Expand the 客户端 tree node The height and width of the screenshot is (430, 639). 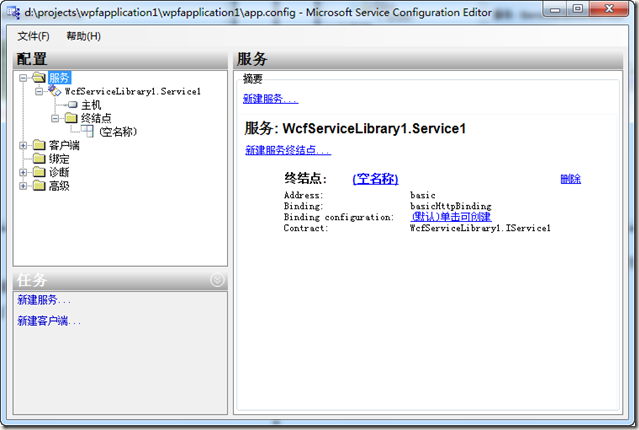tap(23, 145)
